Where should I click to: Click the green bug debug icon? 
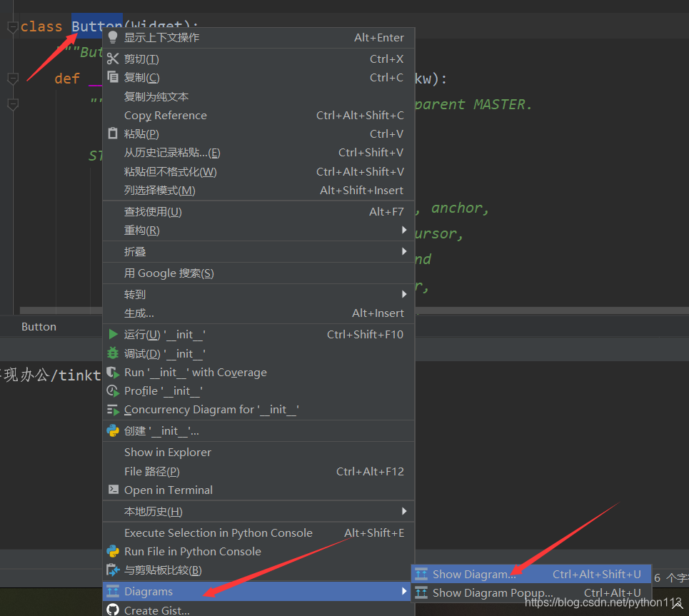(x=113, y=353)
